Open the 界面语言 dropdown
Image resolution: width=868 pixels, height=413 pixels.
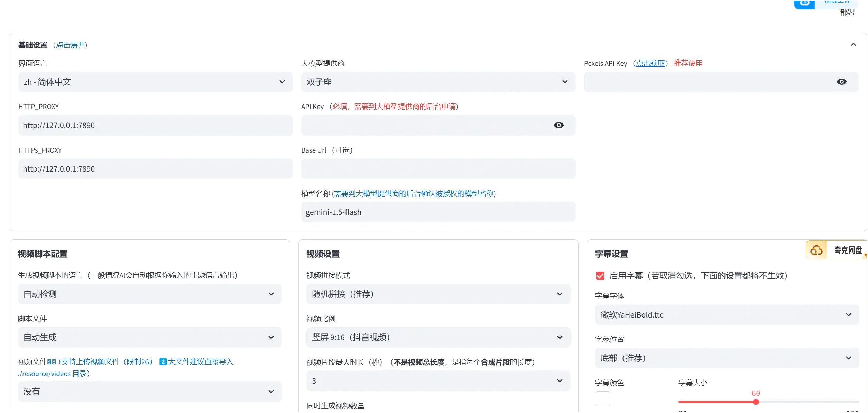click(x=282, y=82)
